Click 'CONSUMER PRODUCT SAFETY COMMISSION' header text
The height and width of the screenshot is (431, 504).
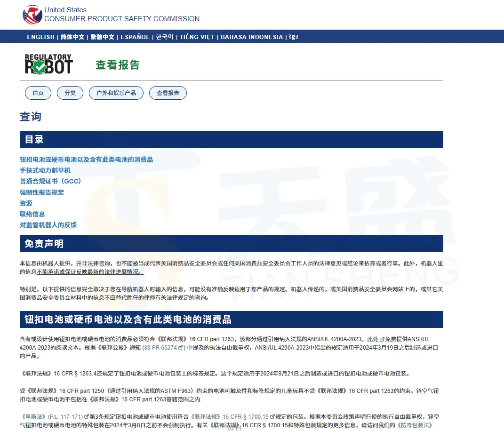click(x=122, y=19)
